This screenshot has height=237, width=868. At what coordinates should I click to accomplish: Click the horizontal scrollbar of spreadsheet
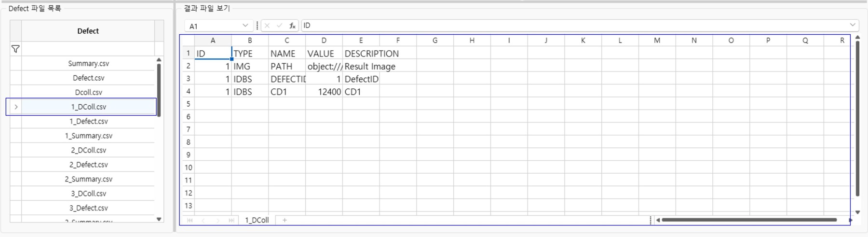tap(749, 220)
